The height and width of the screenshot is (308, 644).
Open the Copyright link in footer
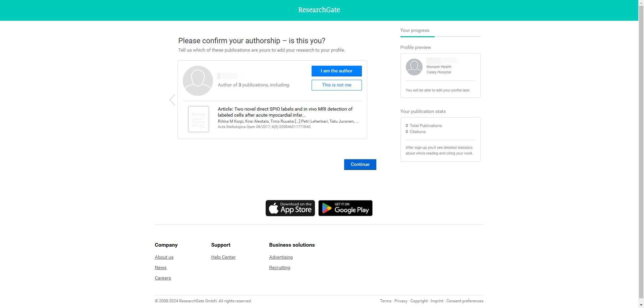pos(419,301)
